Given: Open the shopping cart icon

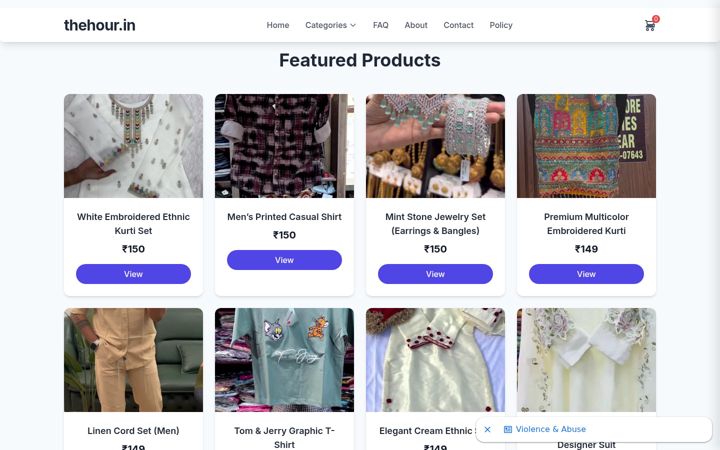Looking at the screenshot, I should click(x=649, y=26).
